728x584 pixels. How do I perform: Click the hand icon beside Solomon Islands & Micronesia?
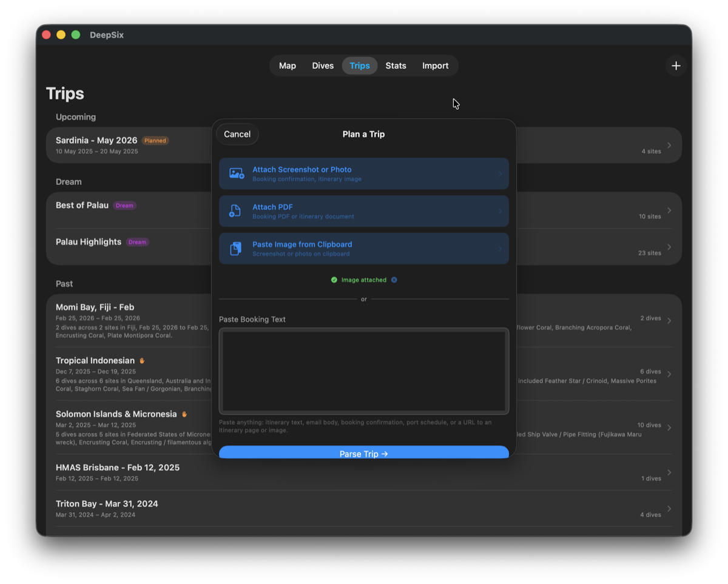(x=184, y=414)
